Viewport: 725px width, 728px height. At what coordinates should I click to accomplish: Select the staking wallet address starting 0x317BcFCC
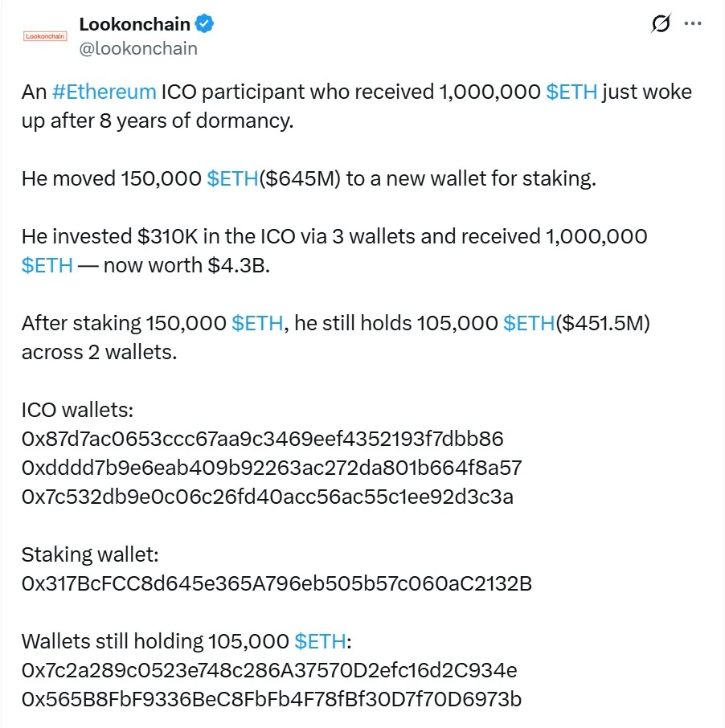coord(277,584)
